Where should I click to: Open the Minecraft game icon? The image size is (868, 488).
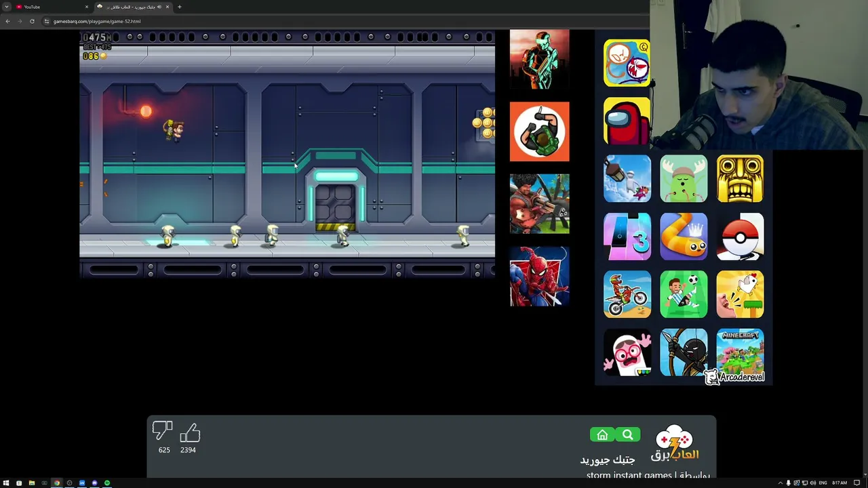click(x=740, y=352)
